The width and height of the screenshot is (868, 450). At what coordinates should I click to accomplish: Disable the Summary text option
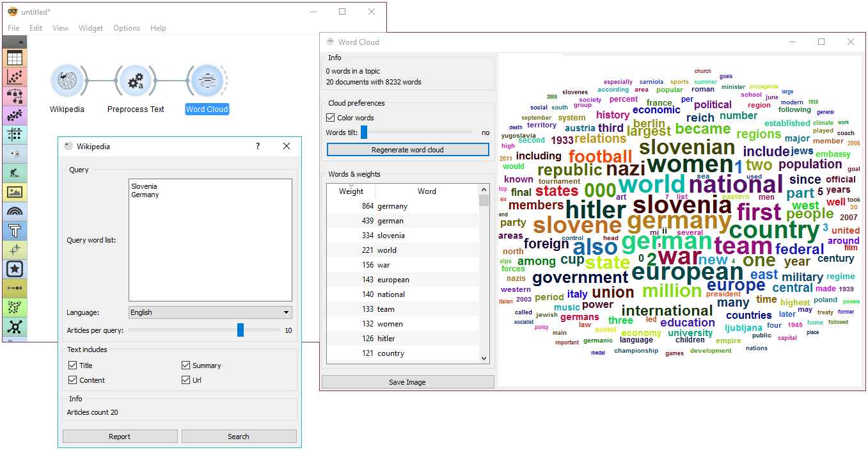click(x=186, y=366)
